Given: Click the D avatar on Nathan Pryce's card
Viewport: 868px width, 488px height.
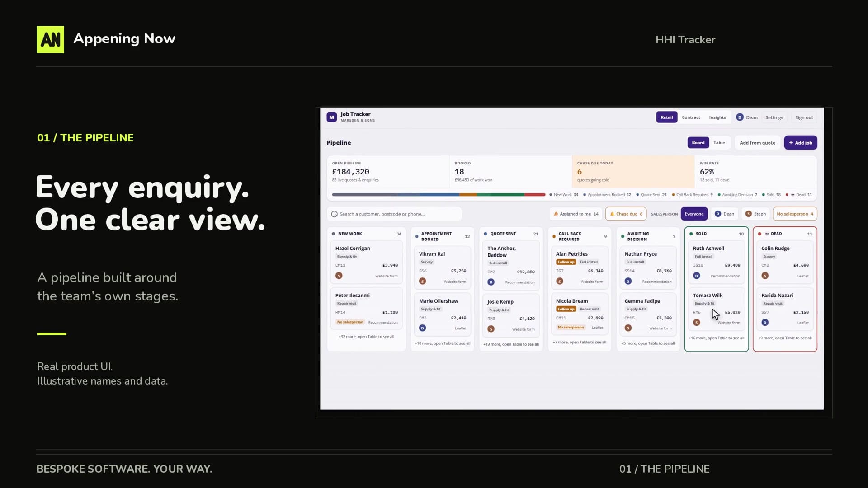Looking at the screenshot, I should point(628,281).
